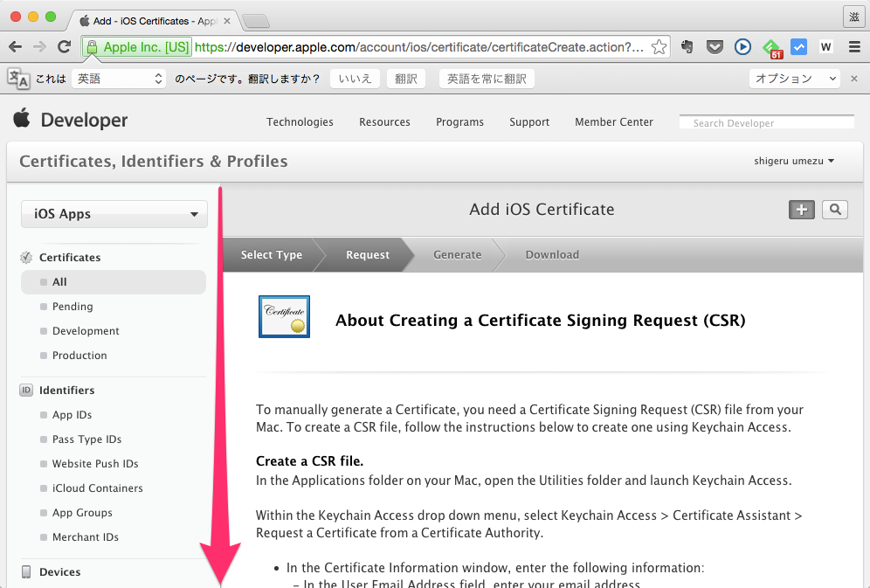Click the browser forward arrow
The height and width of the screenshot is (588, 870).
click(39, 47)
